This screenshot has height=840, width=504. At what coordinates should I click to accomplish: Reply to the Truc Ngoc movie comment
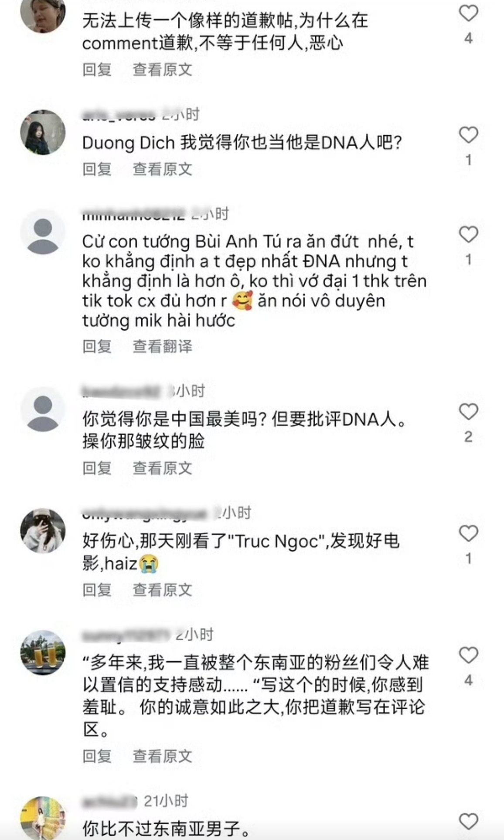coord(97,590)
